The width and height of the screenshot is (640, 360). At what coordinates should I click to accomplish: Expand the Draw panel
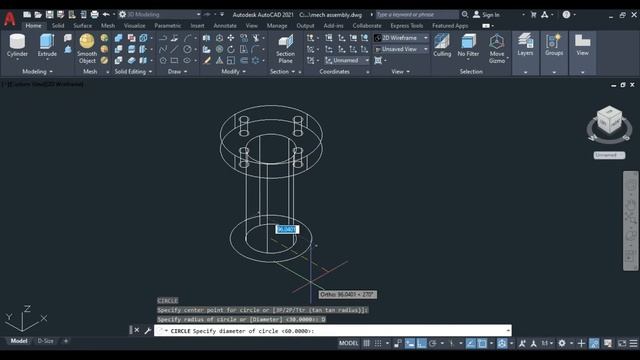click(177, 71)
